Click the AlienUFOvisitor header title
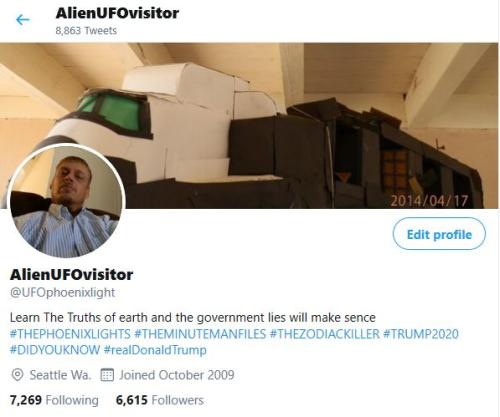Viewport: 500px width, 417px height. [117, 13]
